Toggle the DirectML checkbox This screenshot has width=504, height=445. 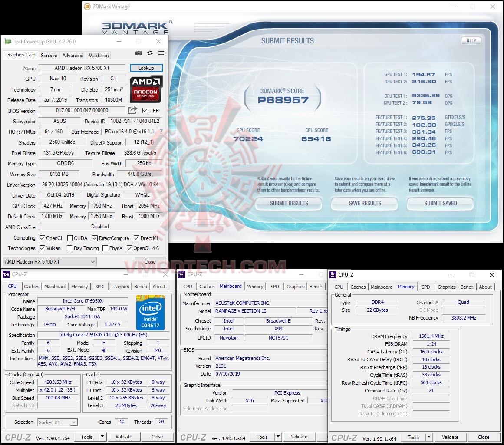click(137, 238)
